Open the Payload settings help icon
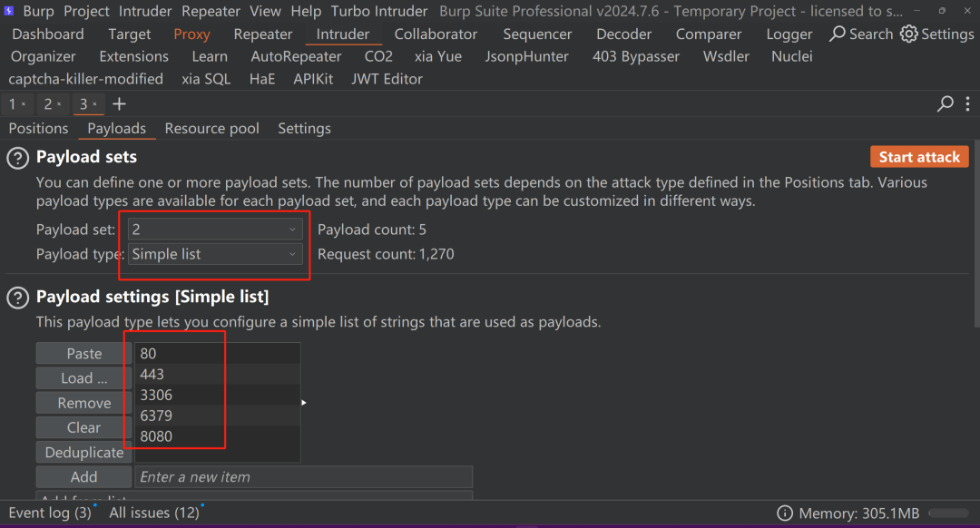Image resolution: width=980 pixels, height=528 pixels. (17, 298)
